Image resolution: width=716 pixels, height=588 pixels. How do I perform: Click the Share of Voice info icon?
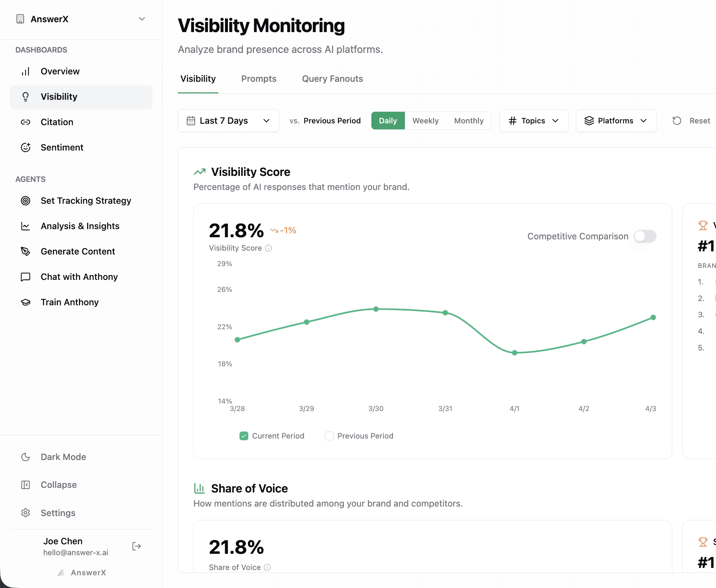tap(267, 567)
